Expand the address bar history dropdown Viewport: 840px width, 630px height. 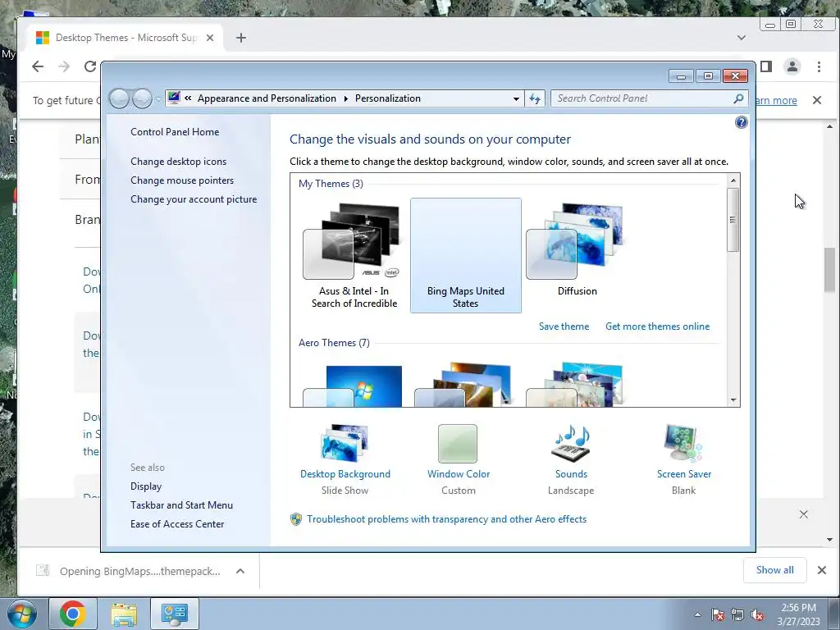tap(516, 98)
